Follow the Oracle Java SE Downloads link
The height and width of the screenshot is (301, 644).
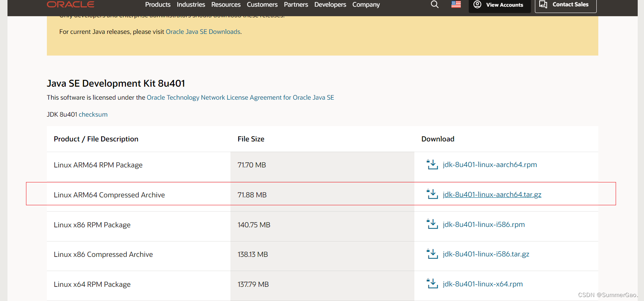click(203, 32)
